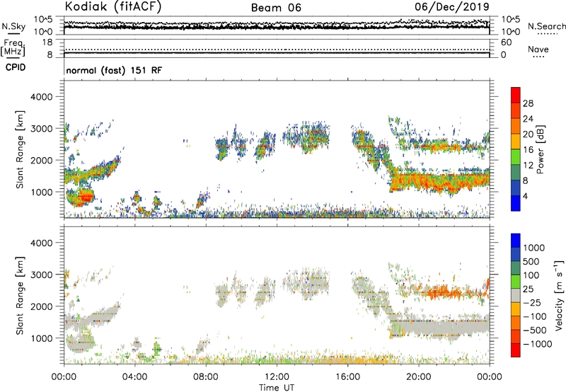Click the 'N.Sky' legend label
This screenshot has width=566, height=392.
pyautogui.click(x=13, y=26)
